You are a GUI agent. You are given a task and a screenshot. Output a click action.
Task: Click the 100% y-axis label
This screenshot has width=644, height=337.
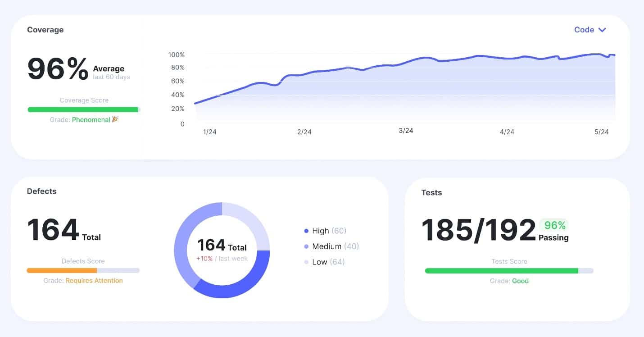pos(177,55)
